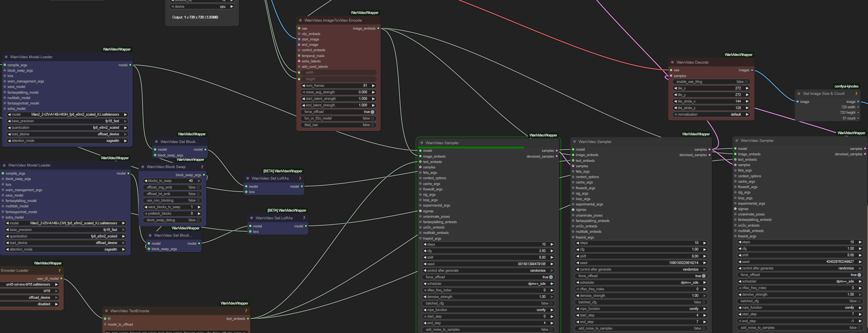Open the model dropdown showing A14B-LOW safetensors
Viewport: 868px width, 333px height.
(x=66, y=223)
